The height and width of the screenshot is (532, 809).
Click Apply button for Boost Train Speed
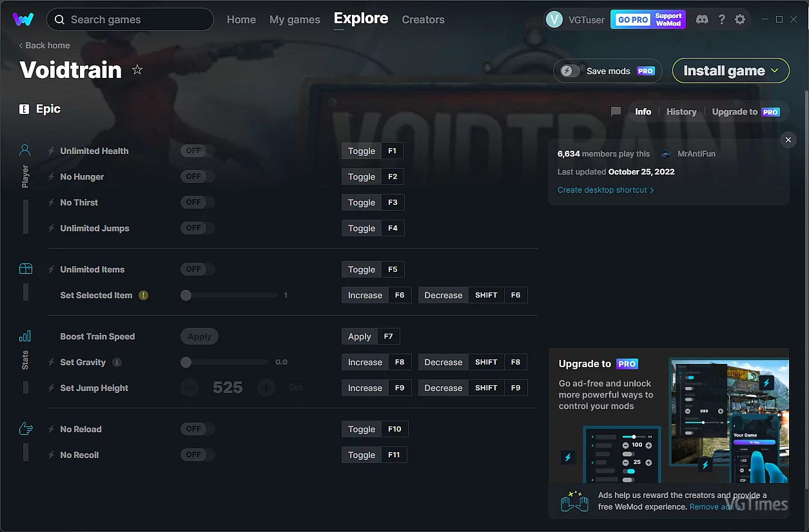(x=199, y=336)
